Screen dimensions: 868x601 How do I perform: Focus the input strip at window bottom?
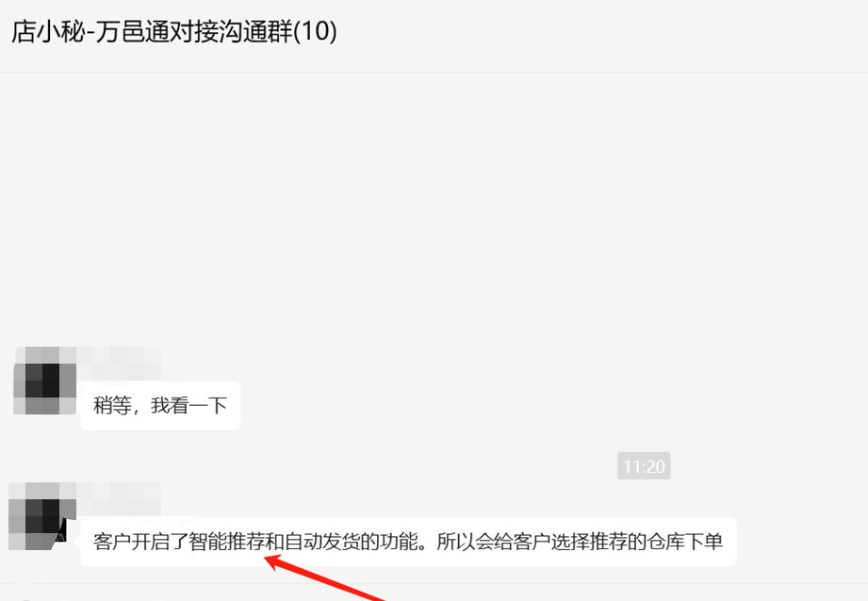click(x=434, y=593)
